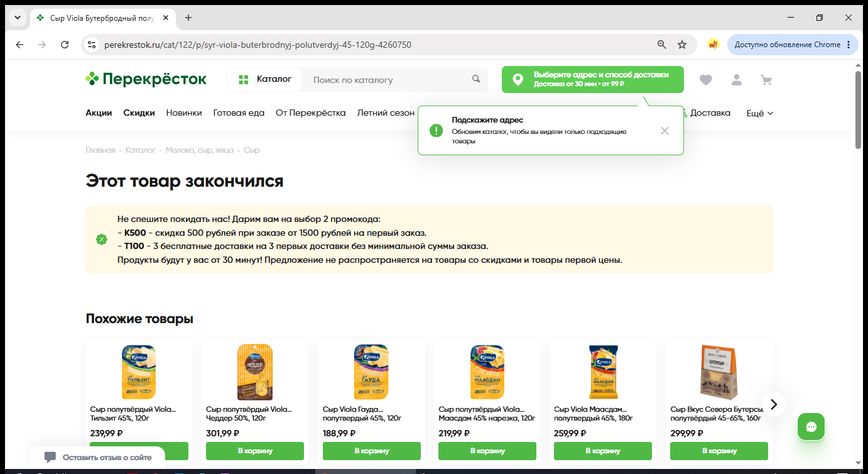The height and width of the screenshot is (474, 868).
Task: Open Сыр Вкус Севера Бутерсыр title
Action: [717, 414]
